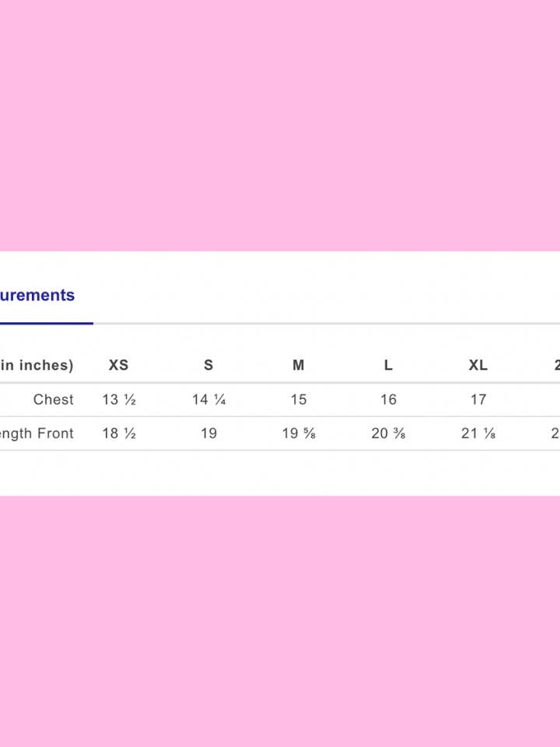560x747 pixels.
Task: Click the L length value 20 ⅜
Action: 388,433
